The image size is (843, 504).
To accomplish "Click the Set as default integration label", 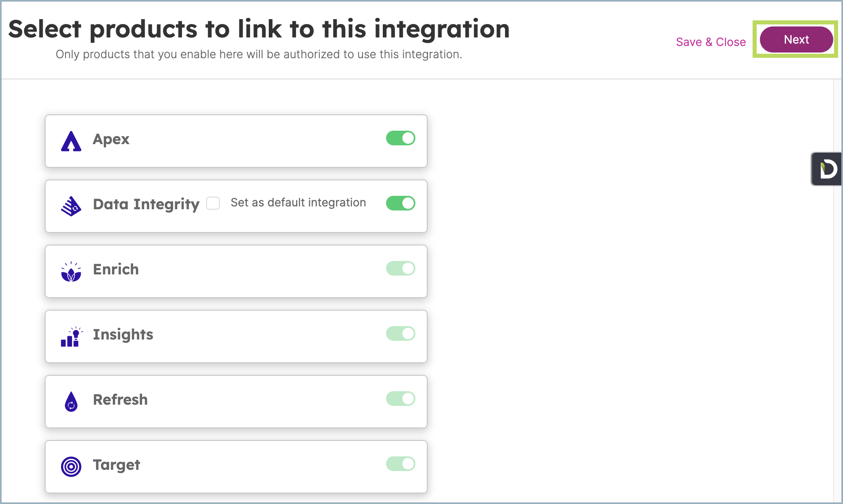I will click(x=298, y=202).
